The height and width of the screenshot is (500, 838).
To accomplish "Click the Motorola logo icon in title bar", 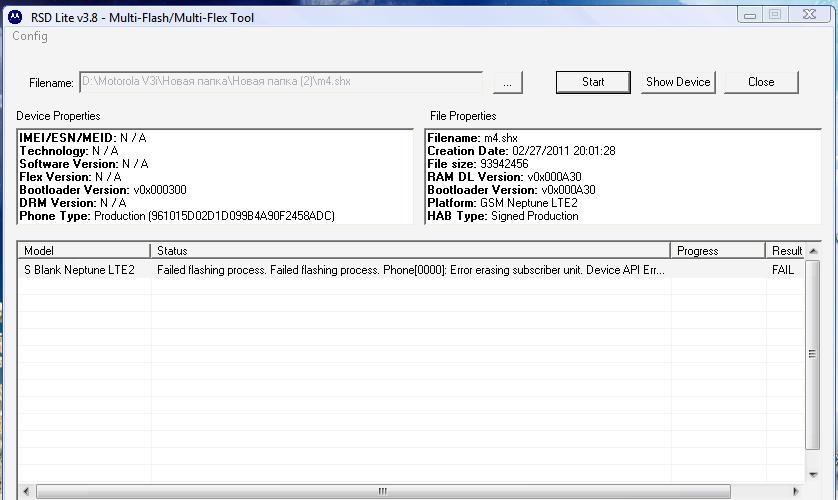I will 15,17.
